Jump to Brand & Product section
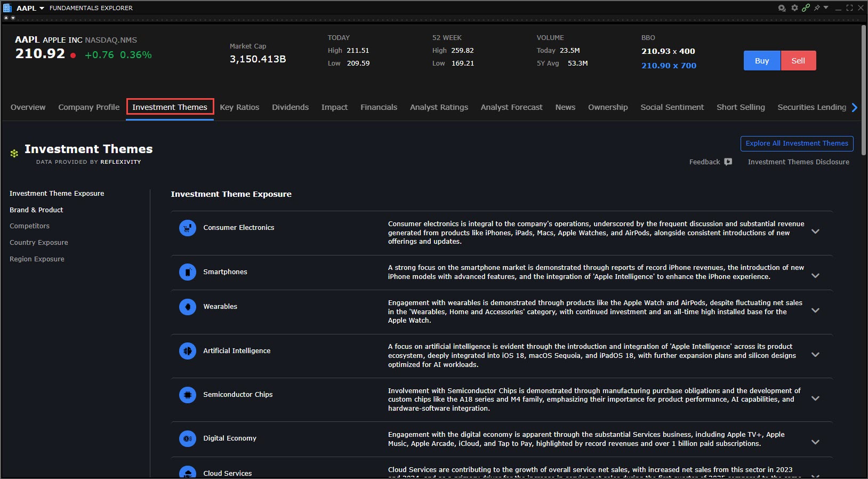Viewport: 868px width, 479px height. pos(36,210)
